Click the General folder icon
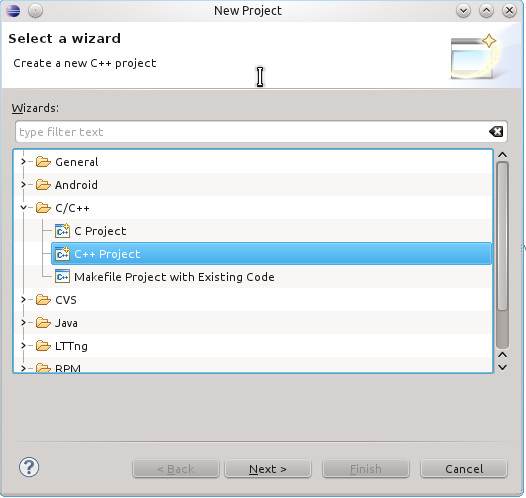526x498 pixels. 43,162
